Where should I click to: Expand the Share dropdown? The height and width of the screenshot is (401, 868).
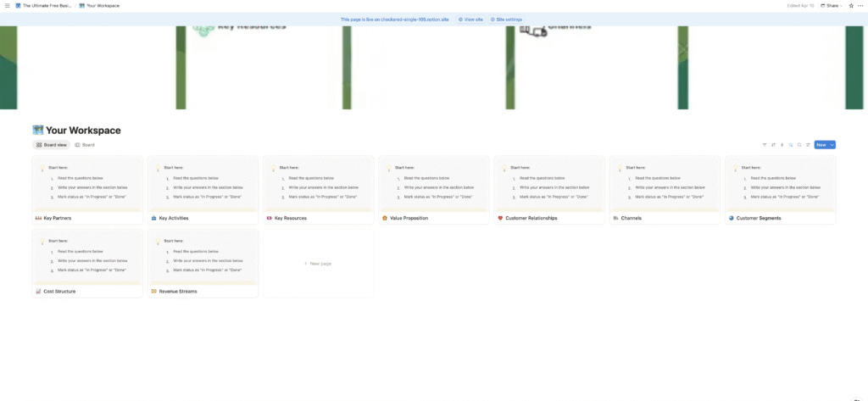(x=831, y=5)
